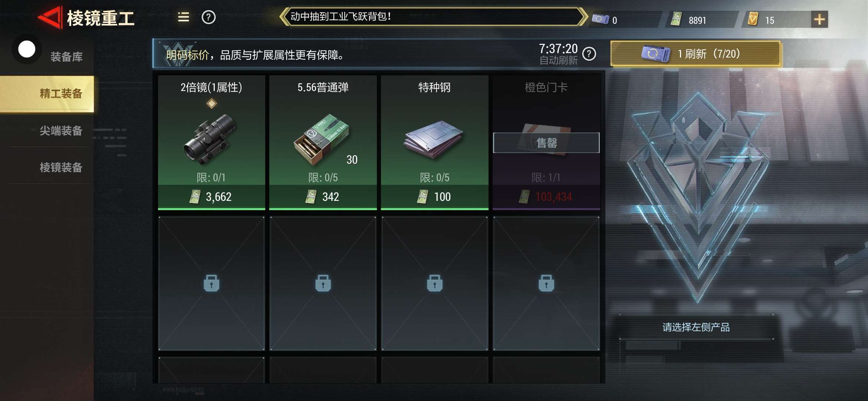Click the refresh ticket counter icon
868x401 pixels.
click(x=600, y=19)
